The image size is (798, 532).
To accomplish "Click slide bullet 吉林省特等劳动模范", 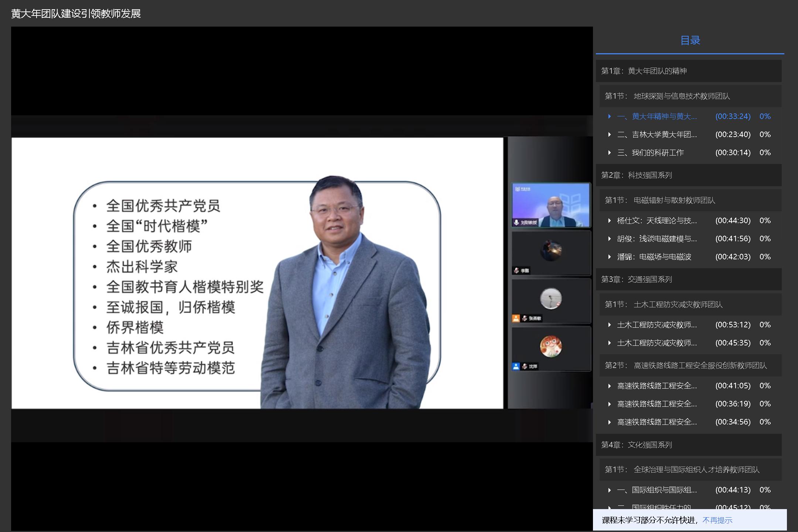I will coord(170,368).
